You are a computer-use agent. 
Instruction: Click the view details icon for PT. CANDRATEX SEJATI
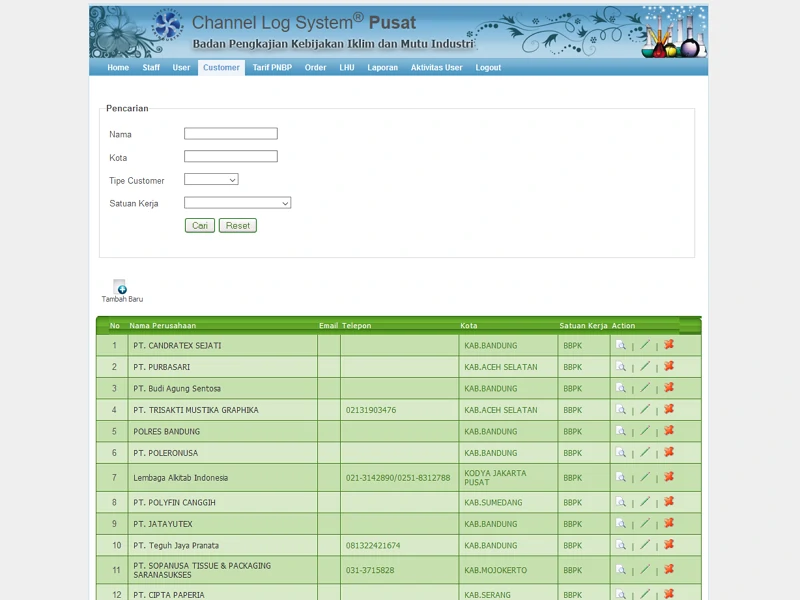621,344
